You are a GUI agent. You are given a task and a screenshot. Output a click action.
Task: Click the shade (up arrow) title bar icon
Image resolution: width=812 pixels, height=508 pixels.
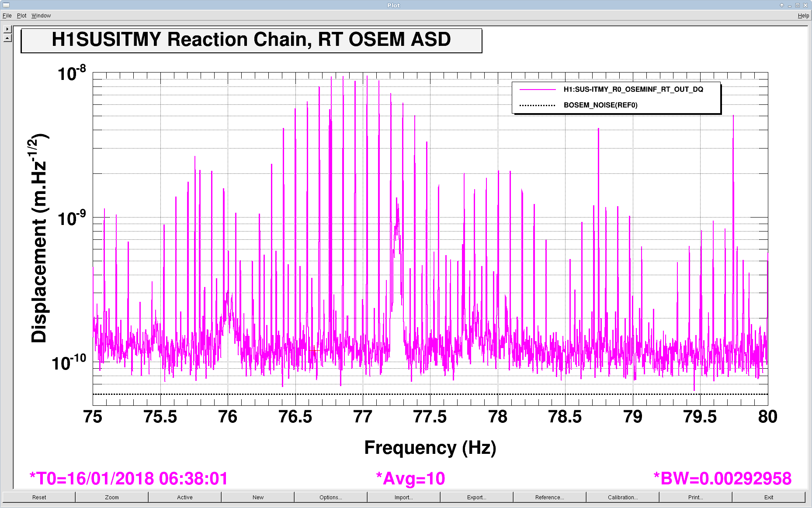click(x=782, y=5)
